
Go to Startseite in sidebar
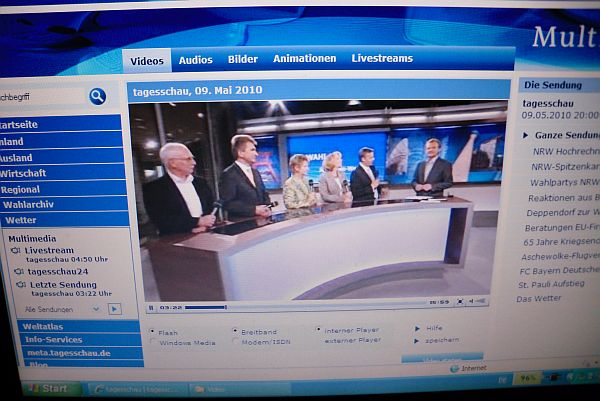[x=60, y=124]
